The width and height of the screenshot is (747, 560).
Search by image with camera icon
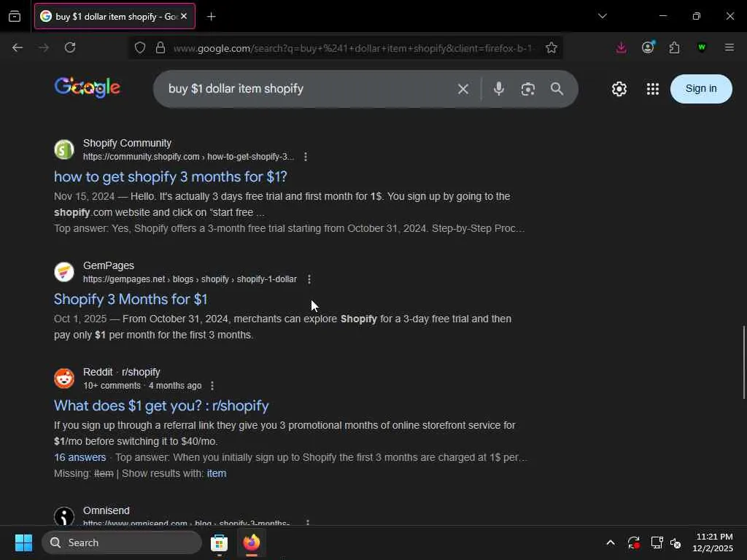pyautogui.click(x=528, y=89)
